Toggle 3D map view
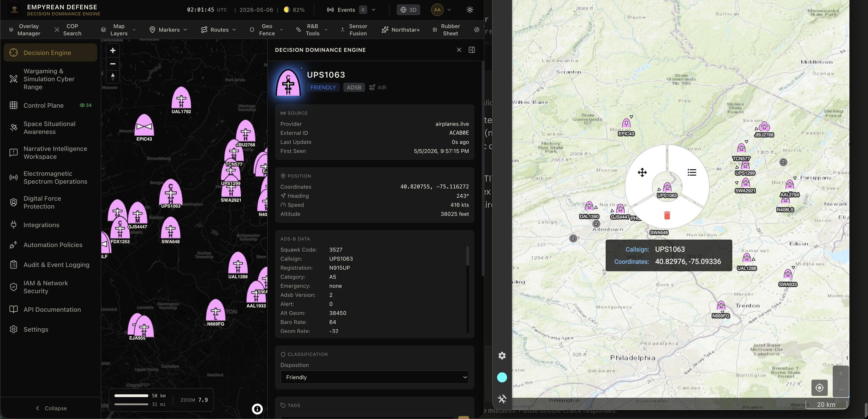 coord(408,10)
